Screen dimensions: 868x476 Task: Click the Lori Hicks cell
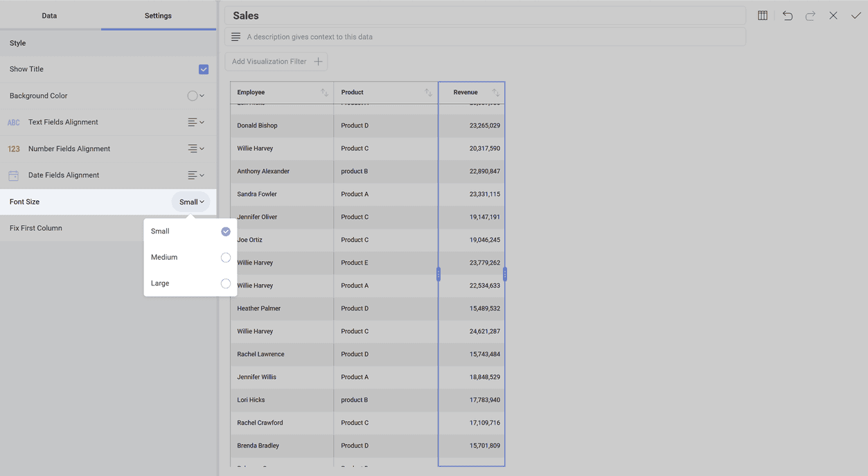282,400
